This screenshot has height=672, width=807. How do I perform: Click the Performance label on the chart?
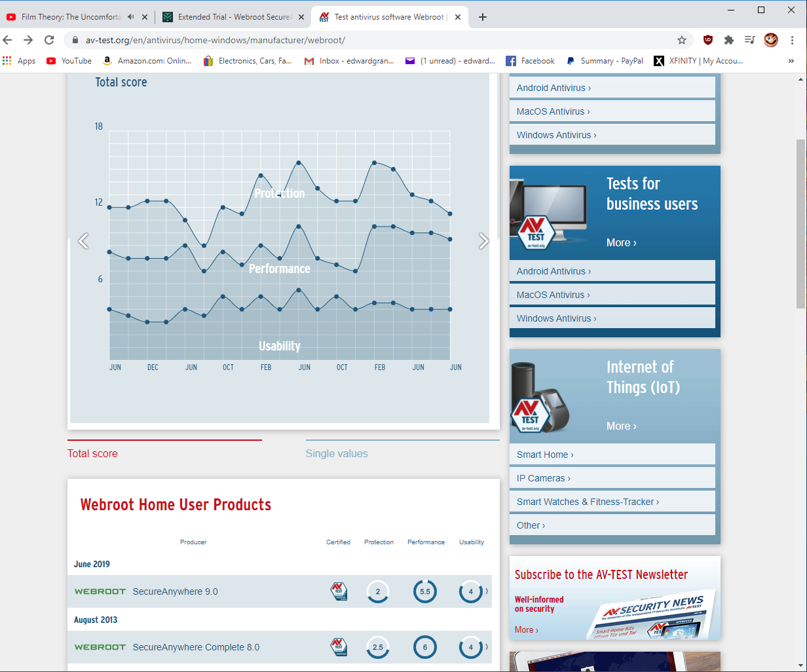(x=280, y=269)
